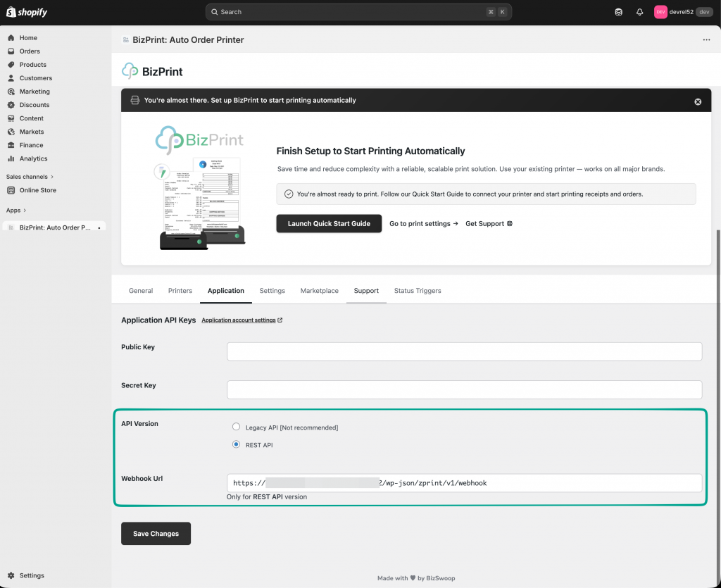
Task: Open the Status Triggers tab
Action: click(418, 291)
